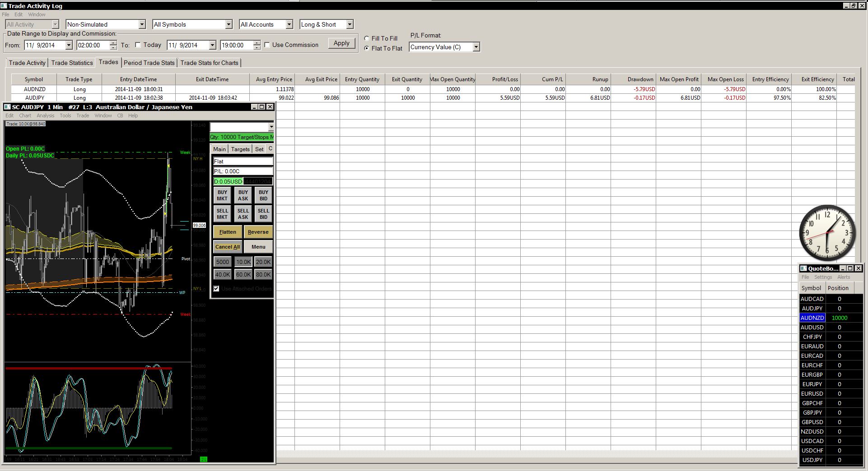This screenshot has height=471, width=868.
Task: Set order quantity with the 80.0K button
Action: click(x=263, y=274)
